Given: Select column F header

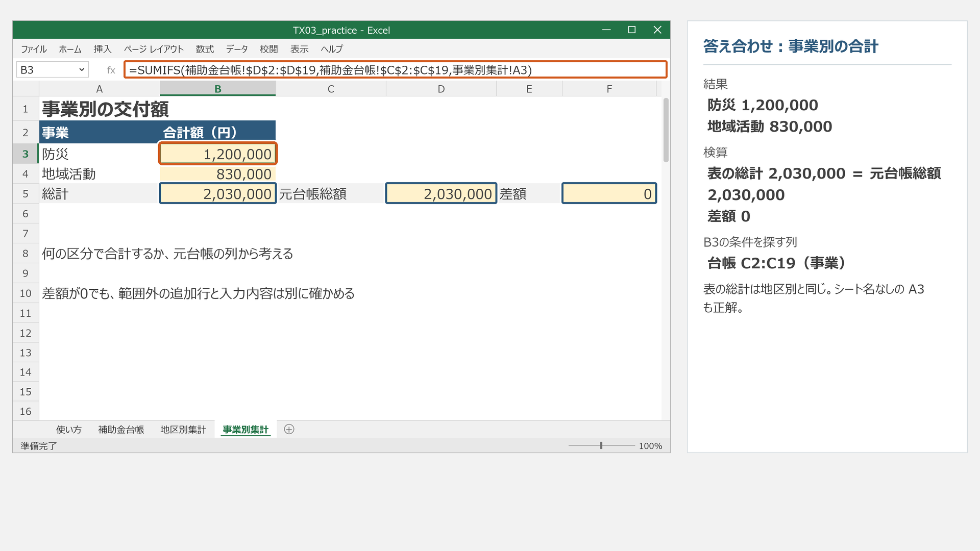Looking at the screenshot, I should pos(609,89).
